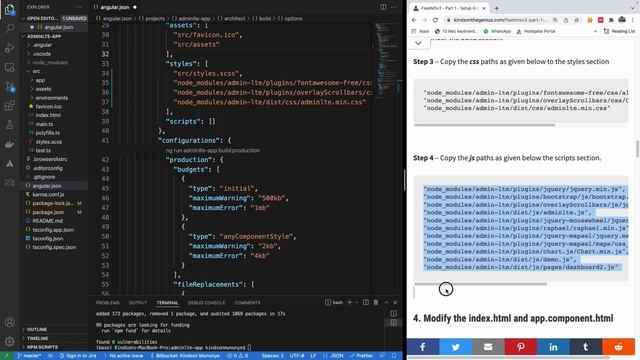Switch to COMMENTS panel tab

click(247, 303)
